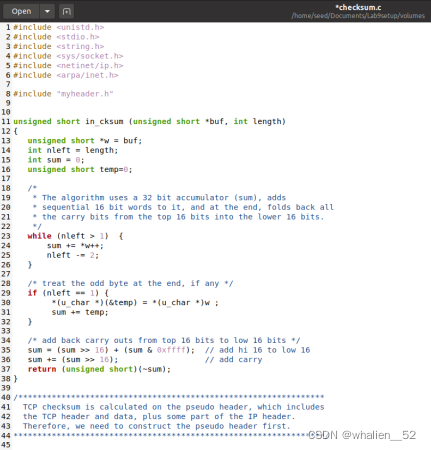This screenshot has width=431, height=450.
Task: Click the line with '*(u_char *)(&temp)'
Action: pos(135,303)
